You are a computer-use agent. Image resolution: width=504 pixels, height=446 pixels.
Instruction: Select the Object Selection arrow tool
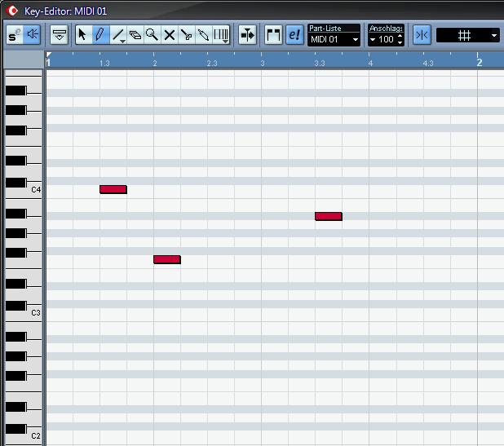pyautogui.click(x=82, y=35)
